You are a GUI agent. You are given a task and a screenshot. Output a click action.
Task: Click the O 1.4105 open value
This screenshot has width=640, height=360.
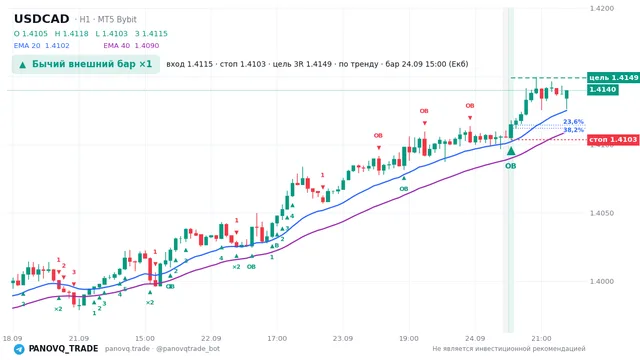31,34
